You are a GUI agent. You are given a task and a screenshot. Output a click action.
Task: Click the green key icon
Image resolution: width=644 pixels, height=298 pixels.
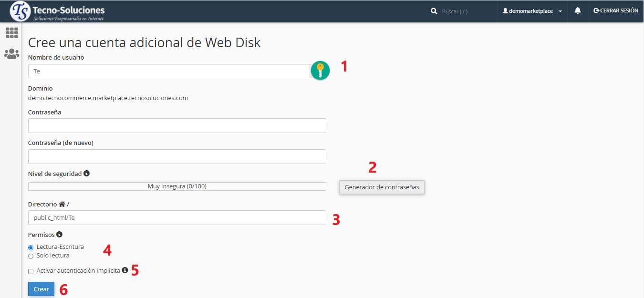pos(320,71)
